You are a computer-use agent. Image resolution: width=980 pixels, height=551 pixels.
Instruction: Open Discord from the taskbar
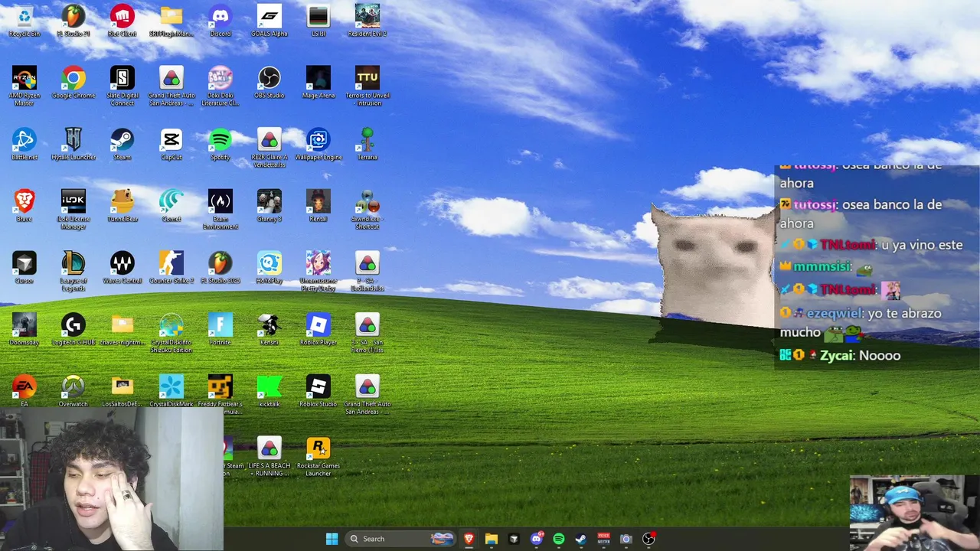coord(536,539)
